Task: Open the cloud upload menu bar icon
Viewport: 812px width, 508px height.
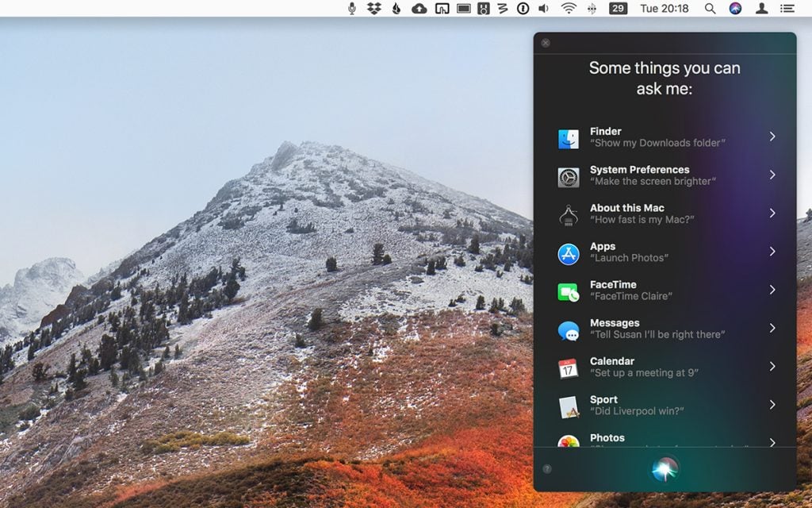Action: pyautogui.click(x=419, y=8)
